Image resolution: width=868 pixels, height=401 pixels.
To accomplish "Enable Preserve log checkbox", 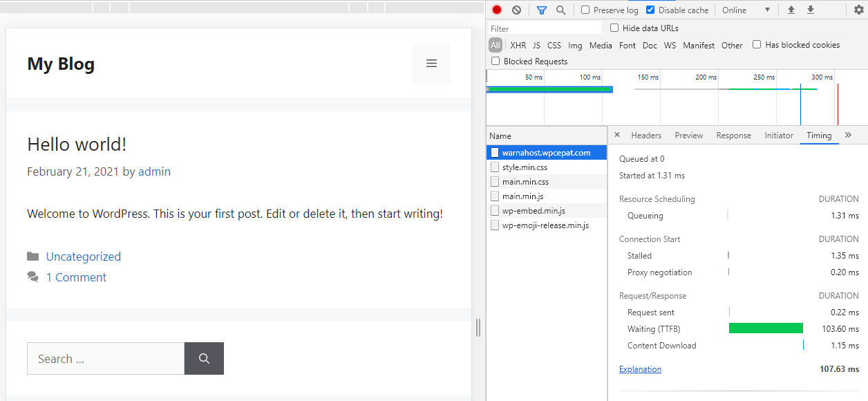I will 585,10.
